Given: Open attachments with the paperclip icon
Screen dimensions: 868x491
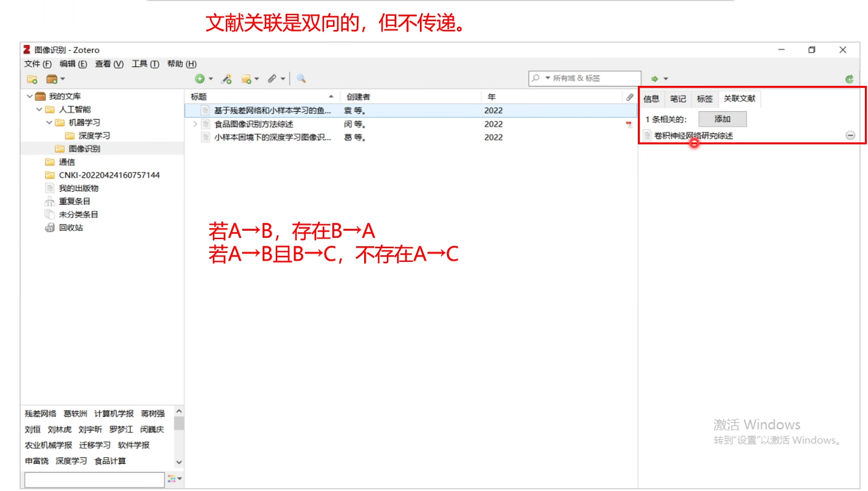Looking at the screenshot, I should 273,79.
